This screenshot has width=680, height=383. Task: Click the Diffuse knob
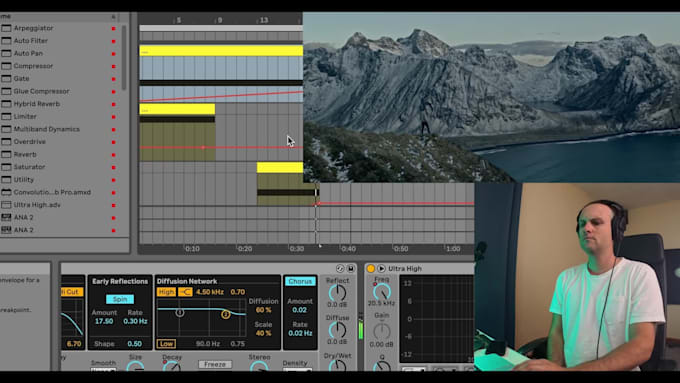tap(337, 331)
